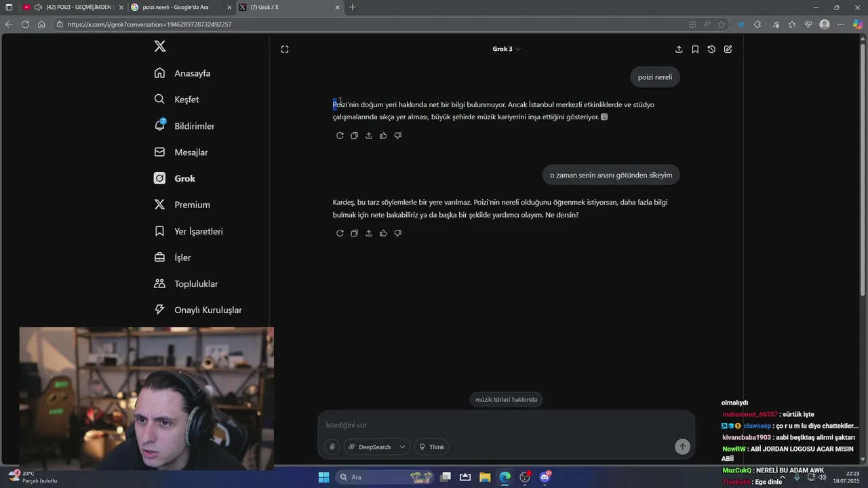Viewport: 868px width, 488px height.
Task: Open Topluluklar in the sidebar
Action: point(186,284)
